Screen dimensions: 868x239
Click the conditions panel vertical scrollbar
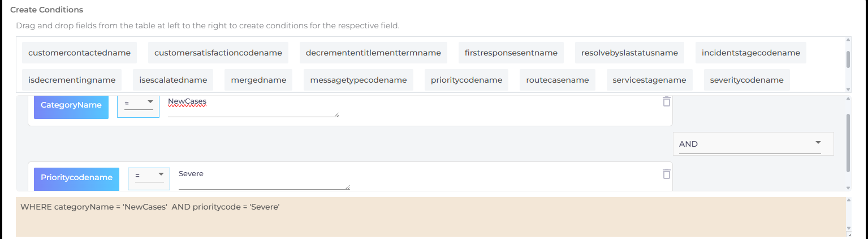click(x=848, y=142)
